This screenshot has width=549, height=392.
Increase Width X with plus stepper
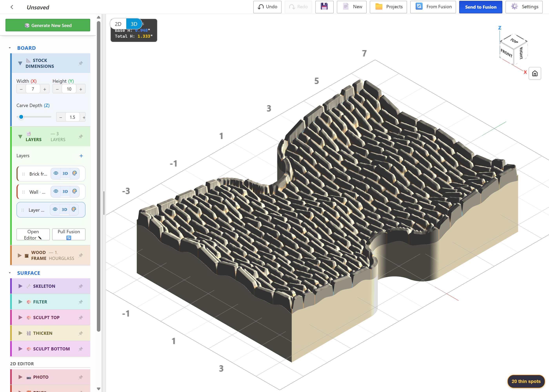point(45,89)
